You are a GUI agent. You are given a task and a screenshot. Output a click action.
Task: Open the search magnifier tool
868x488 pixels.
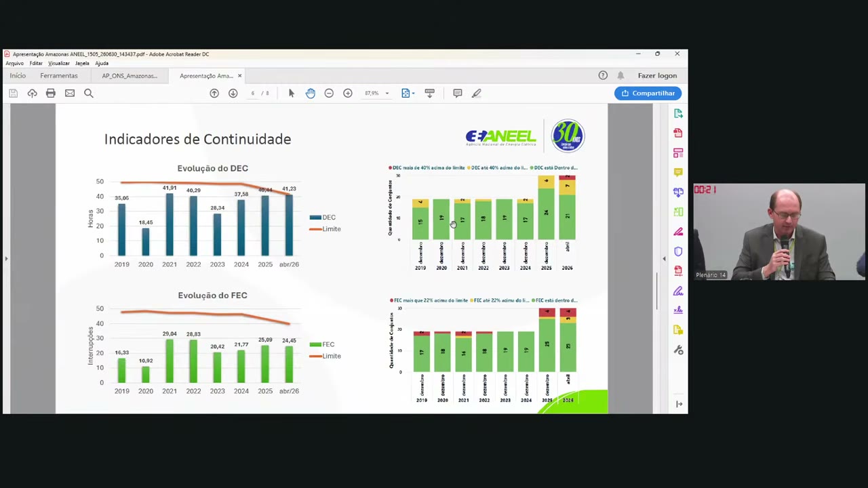point(89,93)
